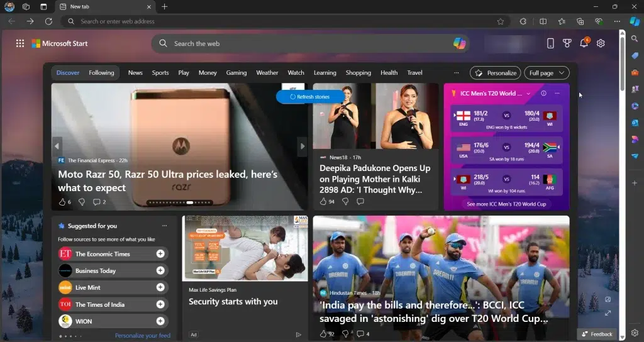Open ICC cricket card options ellipsis

[557, 93]
